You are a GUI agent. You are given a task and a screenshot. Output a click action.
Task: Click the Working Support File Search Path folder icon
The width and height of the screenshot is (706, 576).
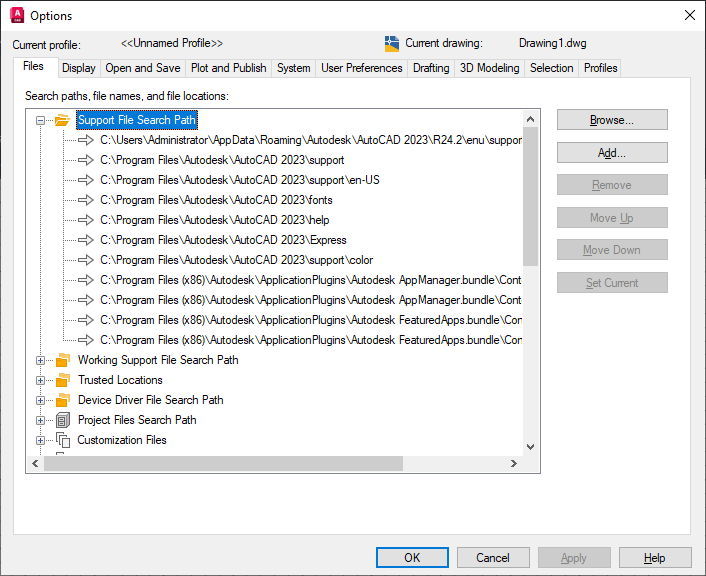click(x=63, y=360)
